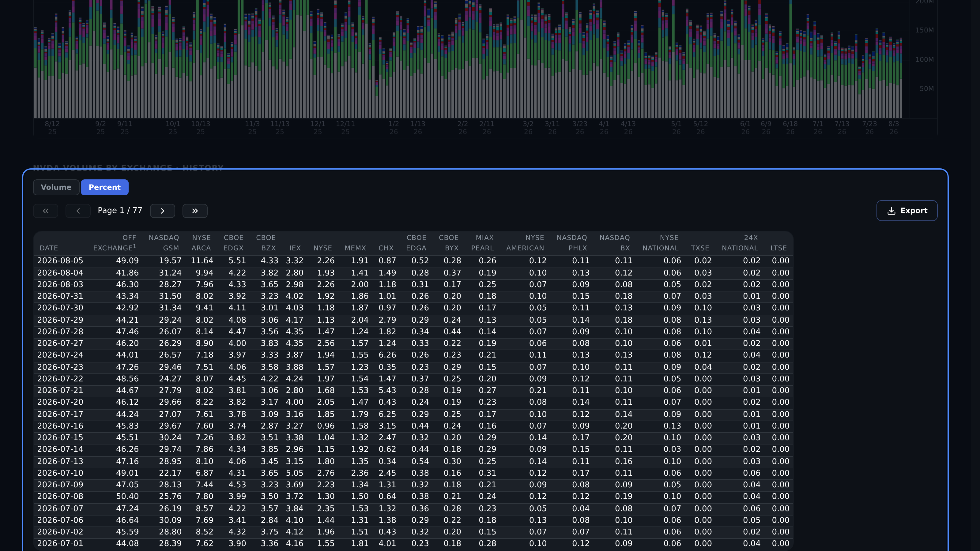Click the CBOE BYX column header
The image size is (980, 551).
(449, 243)
